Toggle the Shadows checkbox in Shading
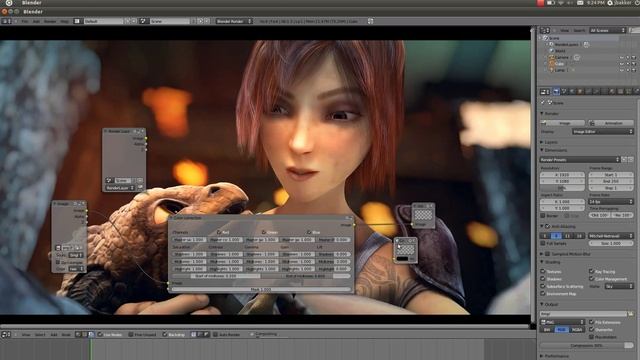Viewport: 640px width, 360px height. (x=543, y=279)
